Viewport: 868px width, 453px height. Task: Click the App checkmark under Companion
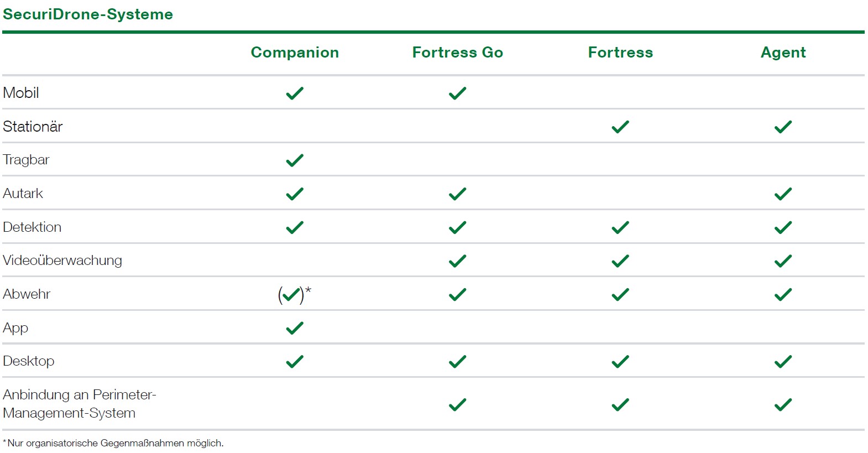click(x=295, y=328)
